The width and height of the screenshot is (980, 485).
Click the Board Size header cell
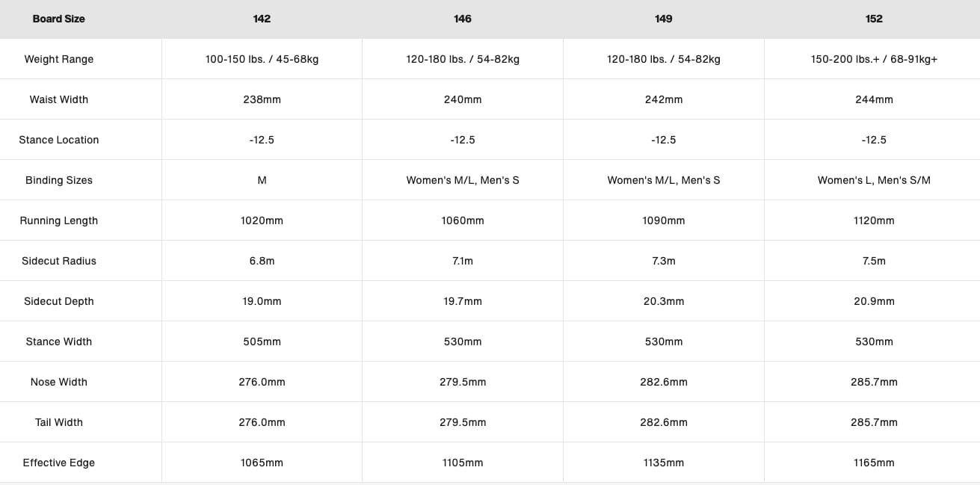pos(58,19)
